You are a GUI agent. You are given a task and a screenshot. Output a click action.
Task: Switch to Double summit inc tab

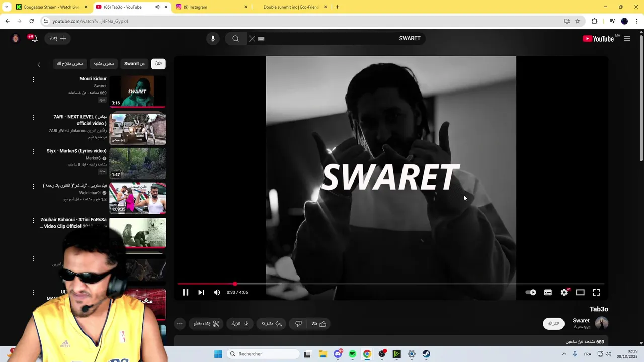tap(291, 7)
